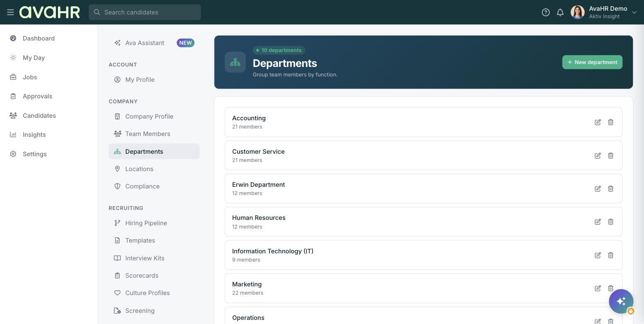Open Settings in main sidebar
This screenshot has height=324, width=644.
point(34,154)
